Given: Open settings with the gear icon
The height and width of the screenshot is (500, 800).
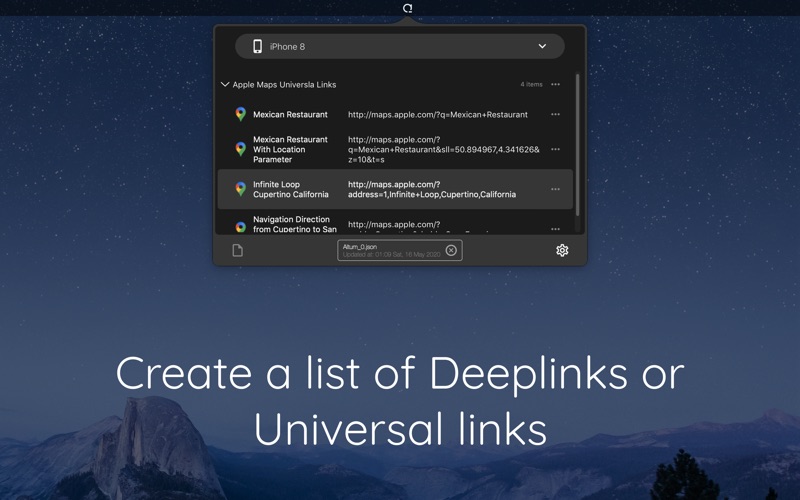Looking at the screenshot, I should (562, 250).
